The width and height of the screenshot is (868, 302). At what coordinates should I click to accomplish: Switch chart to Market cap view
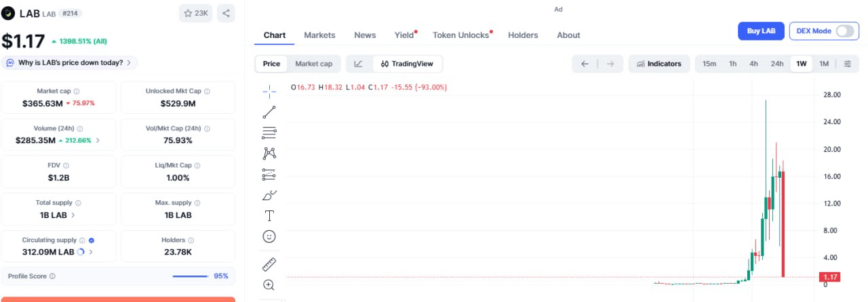point(313,64)
